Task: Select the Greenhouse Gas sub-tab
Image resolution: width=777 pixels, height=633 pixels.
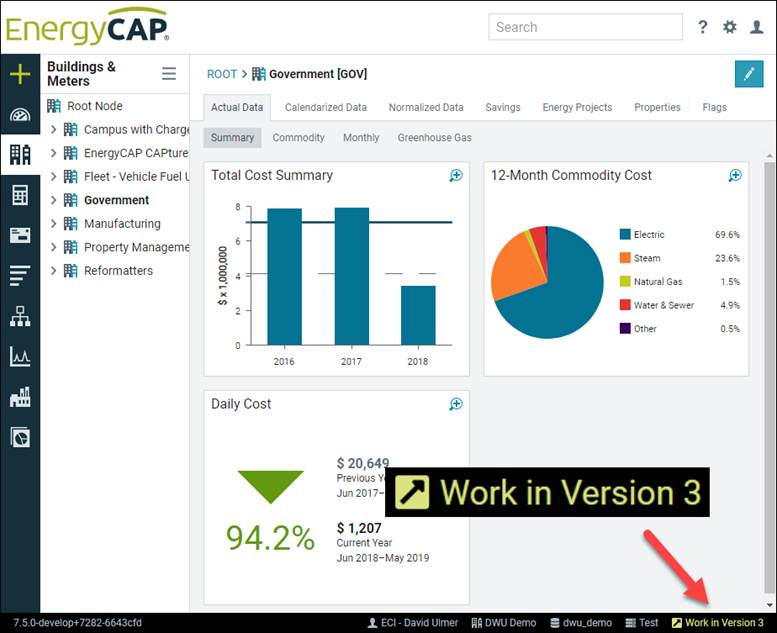Action: click(x=434, y=138)
